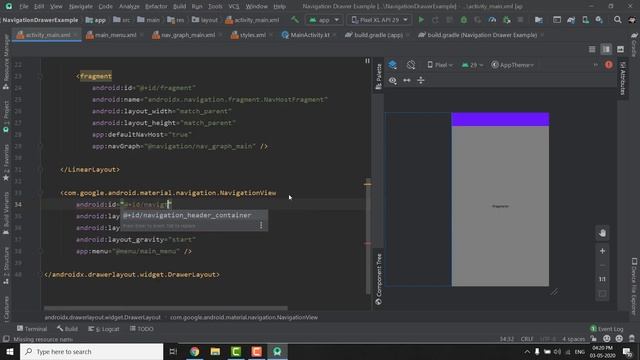
Task: Switch editor to Split view
Action: click(x=606, y=49)
